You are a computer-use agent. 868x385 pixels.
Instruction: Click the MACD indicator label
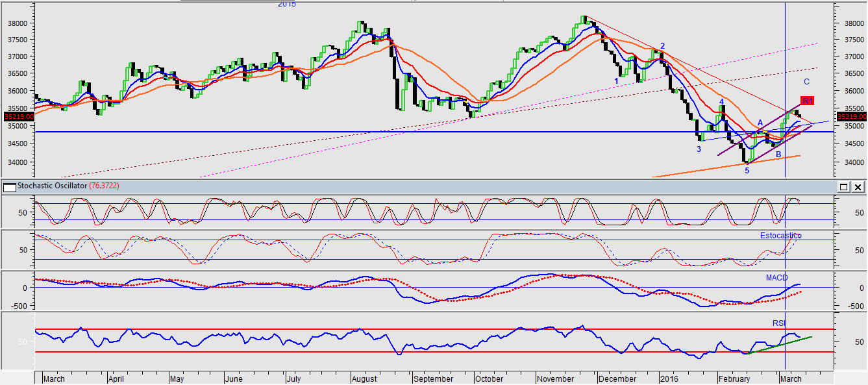[776, 278]
